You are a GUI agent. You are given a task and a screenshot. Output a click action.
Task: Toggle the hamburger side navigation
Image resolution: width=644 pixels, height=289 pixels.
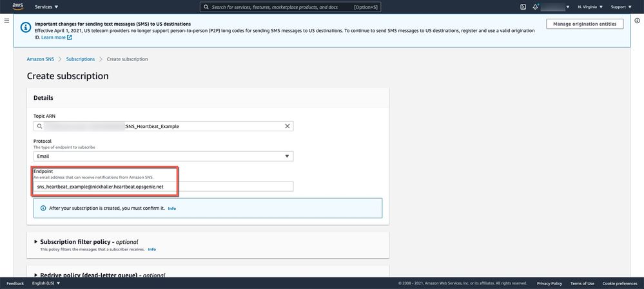6,21
